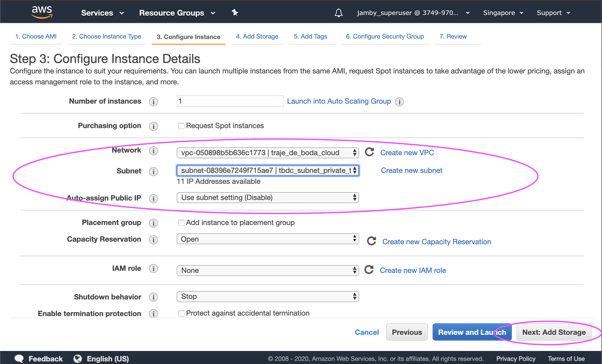Click the pin shortcuts icon in navbar
This screenshot has height=364, width=602.
coord(235,12)
